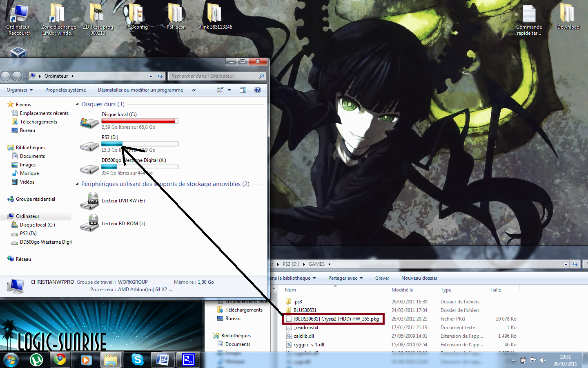Launch uTorrent from the taskbar
Screen dimensions: 588x368
36,360
